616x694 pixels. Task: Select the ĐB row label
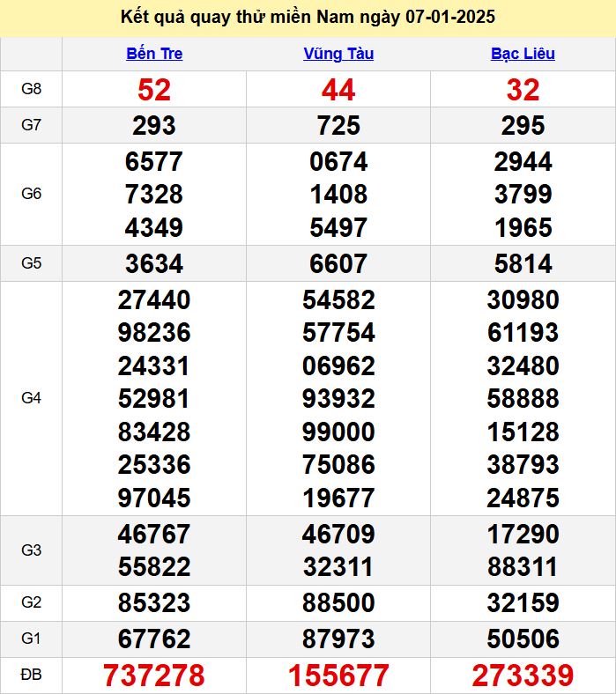[x=31, y=675]
